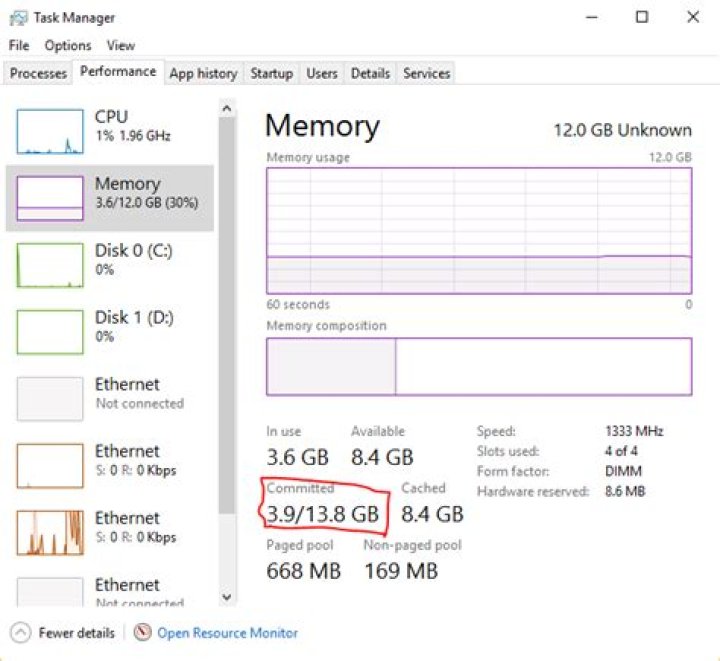
Task: Close the Task Manager window
Action: 693,17
